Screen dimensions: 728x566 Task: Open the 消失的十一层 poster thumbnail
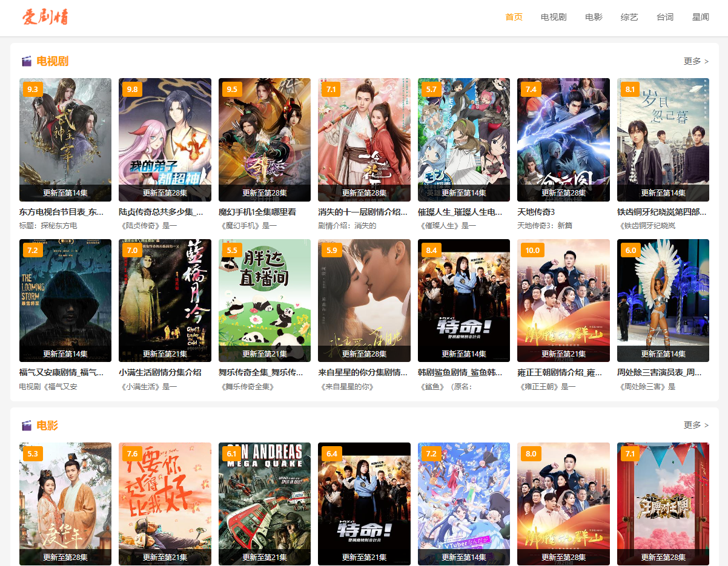pos(364,136)
